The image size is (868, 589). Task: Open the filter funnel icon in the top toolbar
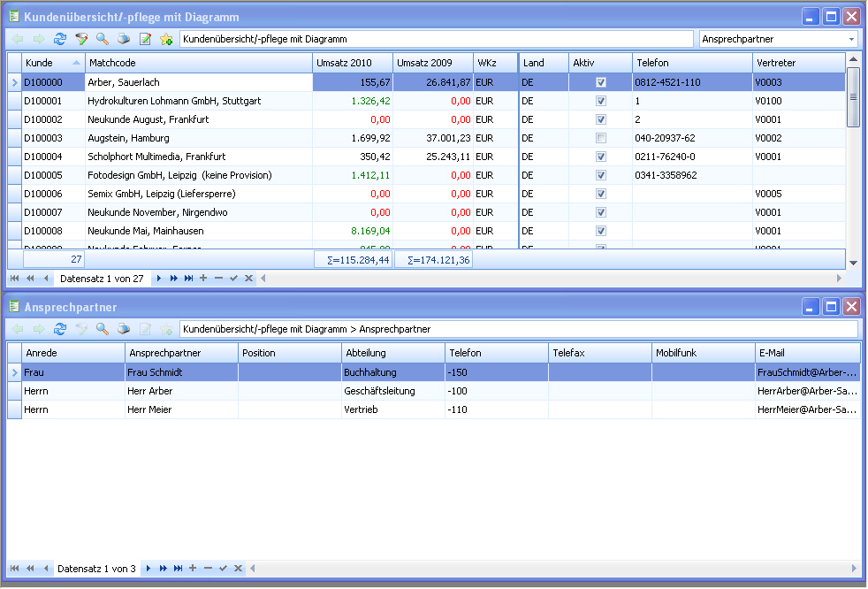click(x=81, y=39)
